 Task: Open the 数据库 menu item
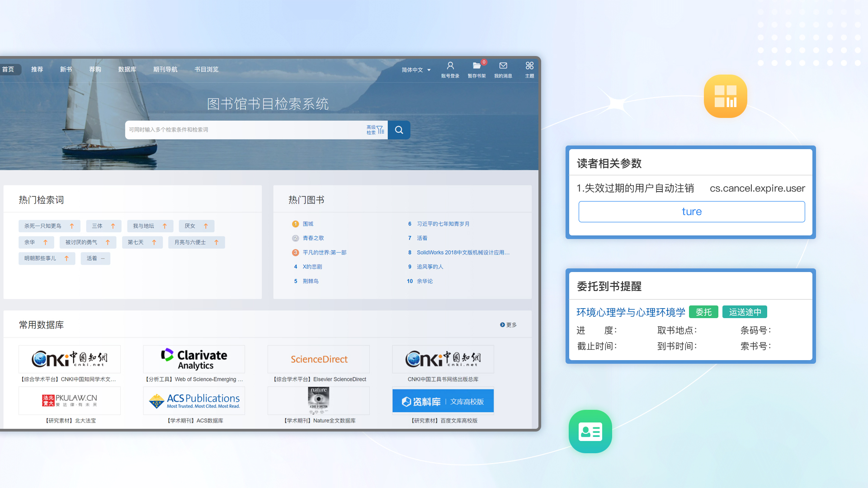coord(127,70)
